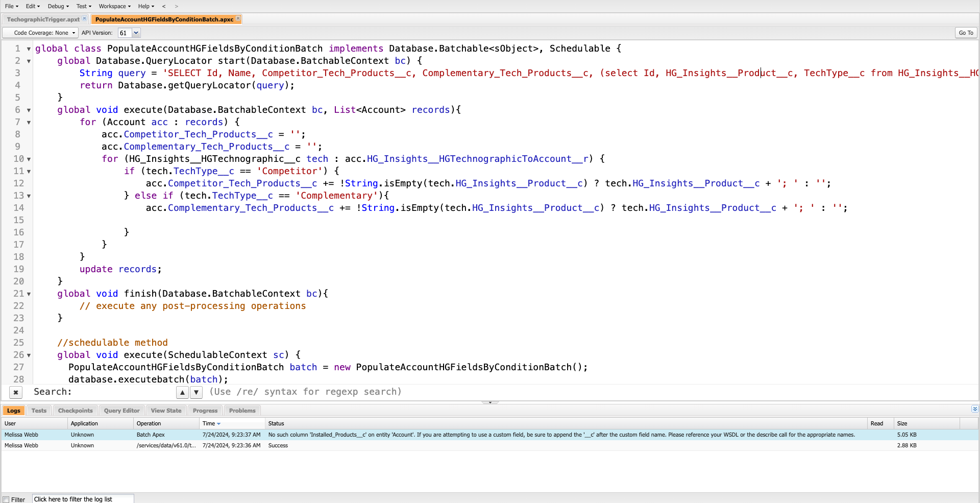Open the Query Editor tab

pos(121,411)
